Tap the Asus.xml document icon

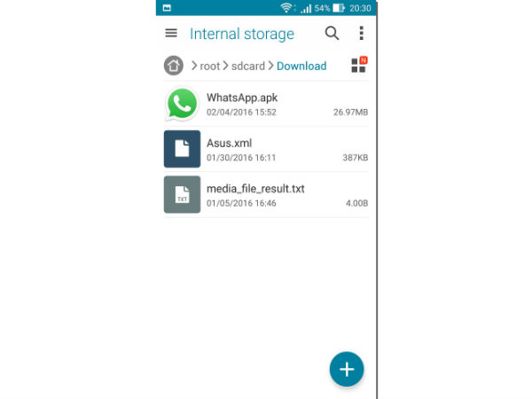[182, 149]
